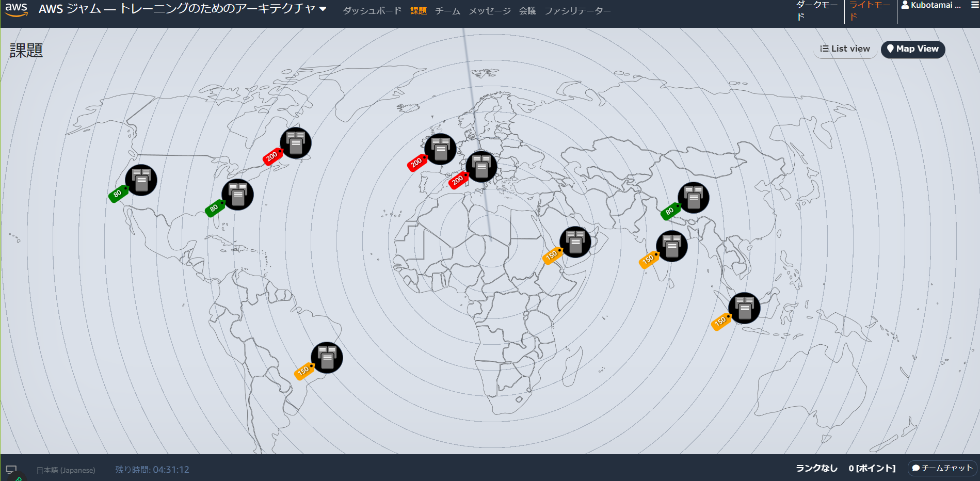The height and width of the screenshot is (481, 980).
Task: Switch to Map View
Action: (x=912, y=49)
